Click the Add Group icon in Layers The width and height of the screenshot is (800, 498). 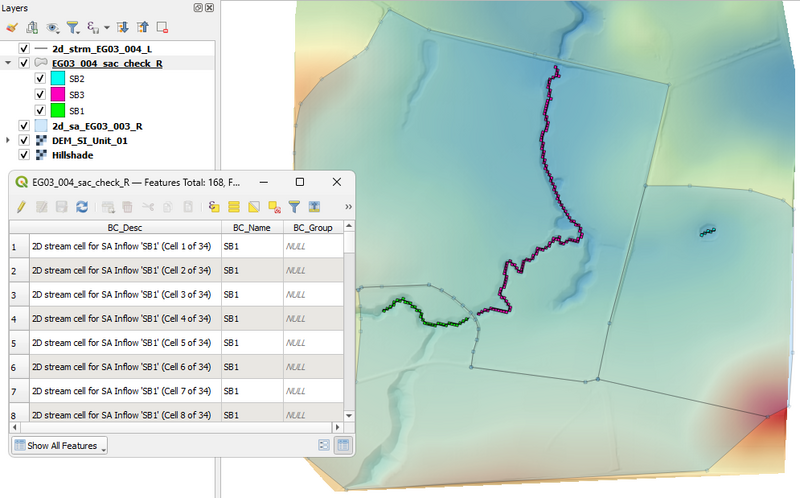coord(33,28)
